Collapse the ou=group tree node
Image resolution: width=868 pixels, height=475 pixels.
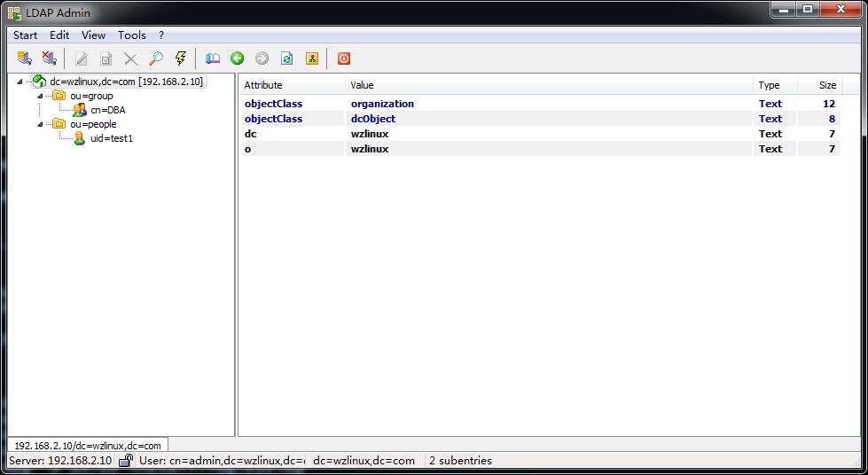40,96
